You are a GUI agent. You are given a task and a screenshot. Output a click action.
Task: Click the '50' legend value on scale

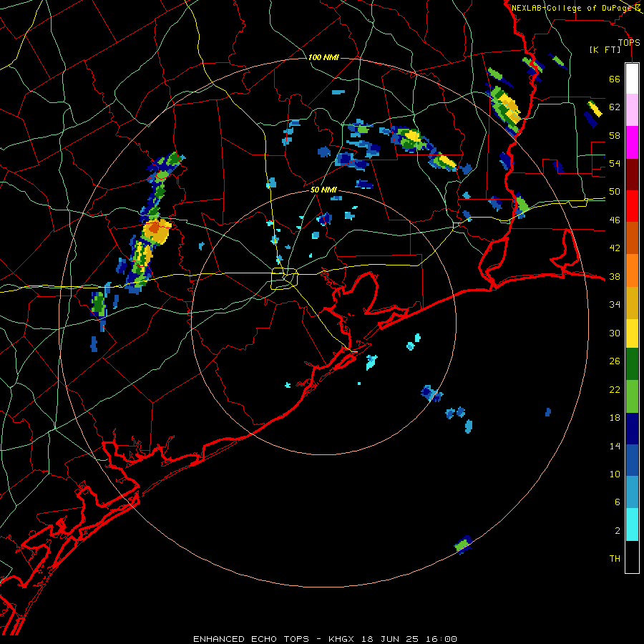coord(615,192)
